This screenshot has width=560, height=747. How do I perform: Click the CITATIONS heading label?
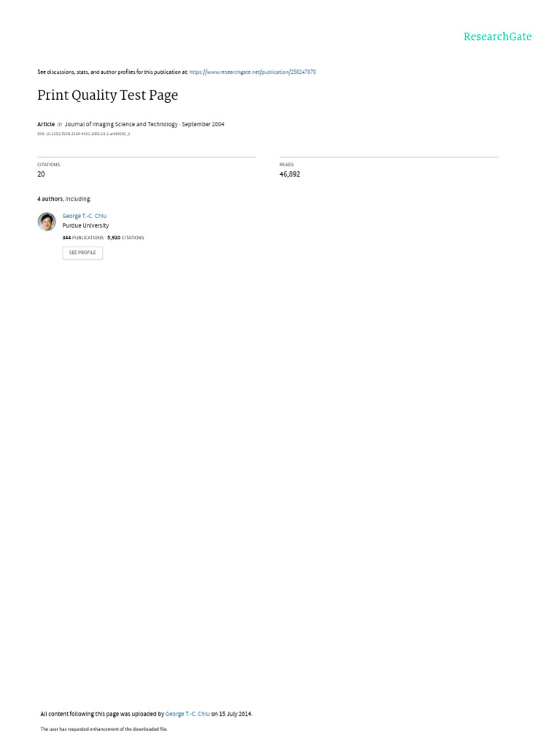(49, 164)
